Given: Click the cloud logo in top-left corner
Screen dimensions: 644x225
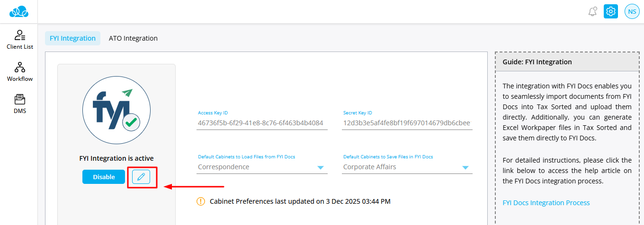Looking at the screenshot, I should pos(19,11).
